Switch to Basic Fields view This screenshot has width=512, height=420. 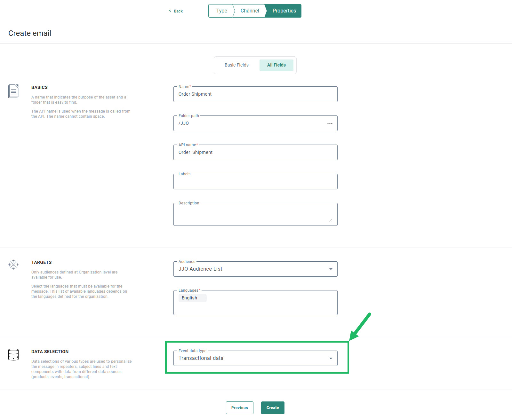click(236, 65)
